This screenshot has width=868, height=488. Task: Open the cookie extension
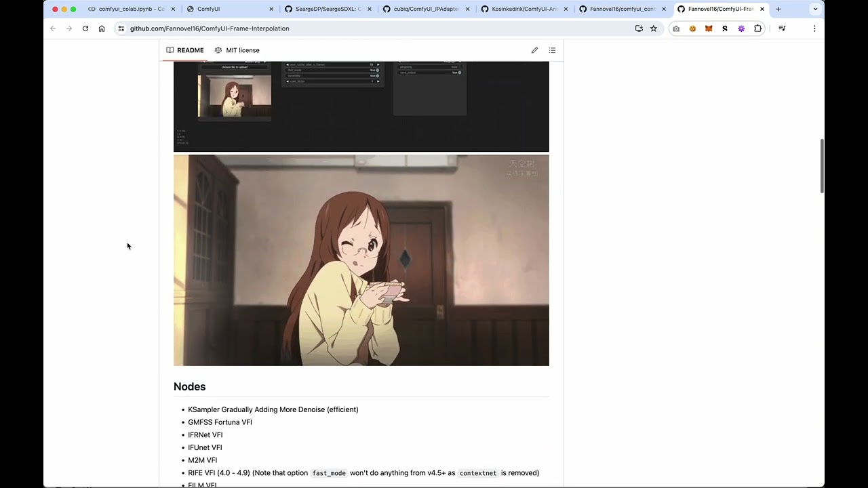click(x=692, y=28)
